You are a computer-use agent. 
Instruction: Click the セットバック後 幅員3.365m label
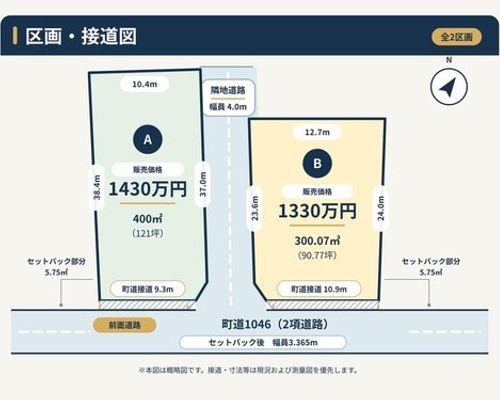pyautogui.click(x=263, y=342)
